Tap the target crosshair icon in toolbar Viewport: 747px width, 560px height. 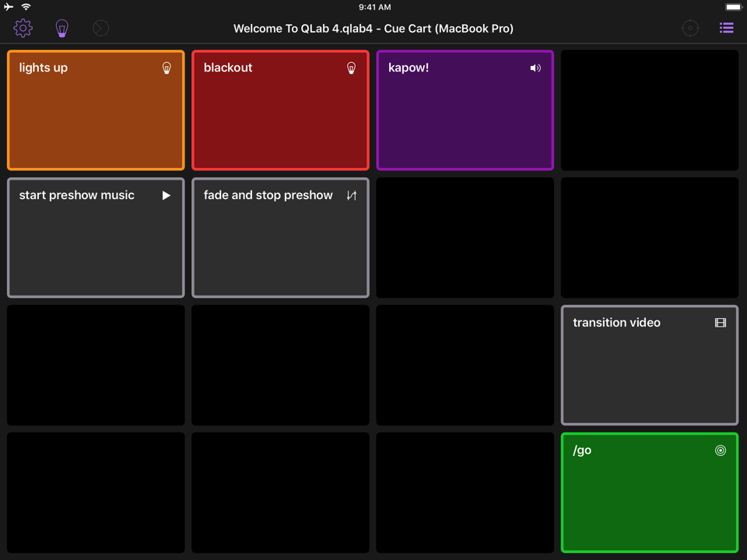pyautogui.click(x=690, y=29)
